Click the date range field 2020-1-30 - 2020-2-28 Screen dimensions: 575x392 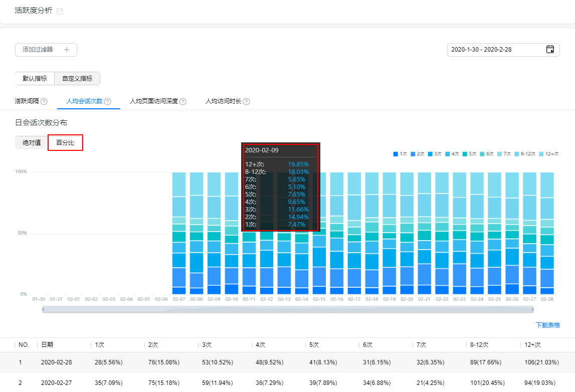click(503, 50)
